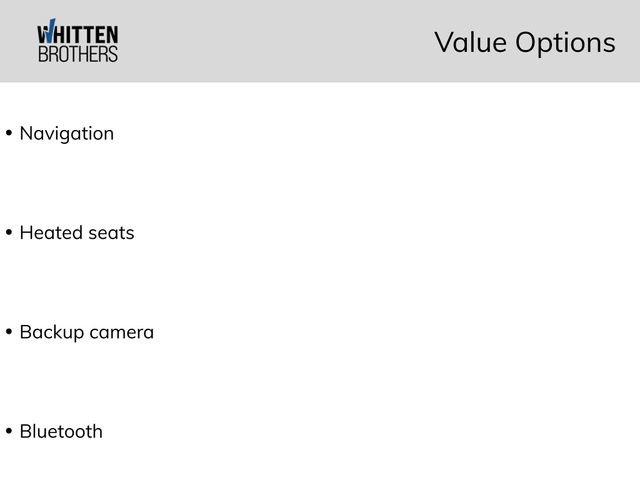Select the Backup camera option text
This screenshot has width=640, height=480.
coord(86,332)
